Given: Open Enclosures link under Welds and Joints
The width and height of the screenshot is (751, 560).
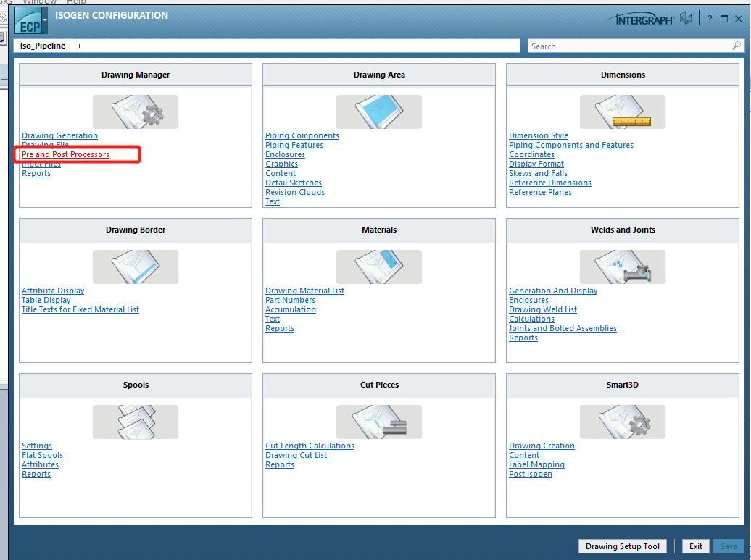Looking at the screenshot, I should 528,300.
